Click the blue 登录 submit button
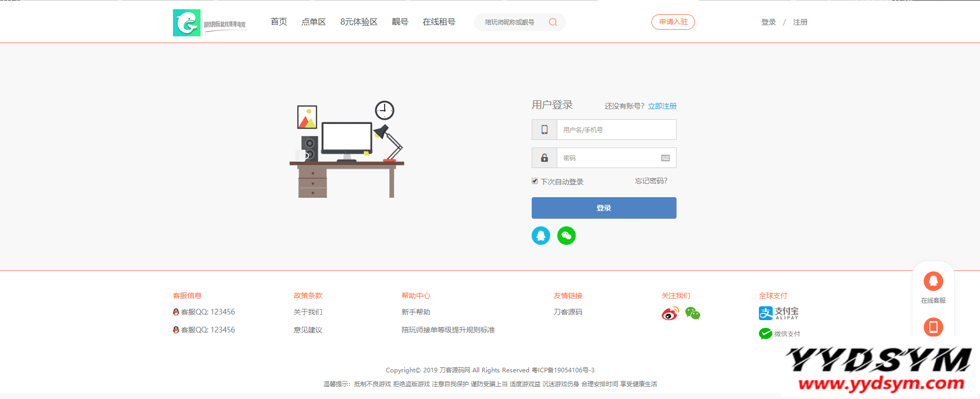The width and height of the screenshot is (980, 399). point(604,208)
